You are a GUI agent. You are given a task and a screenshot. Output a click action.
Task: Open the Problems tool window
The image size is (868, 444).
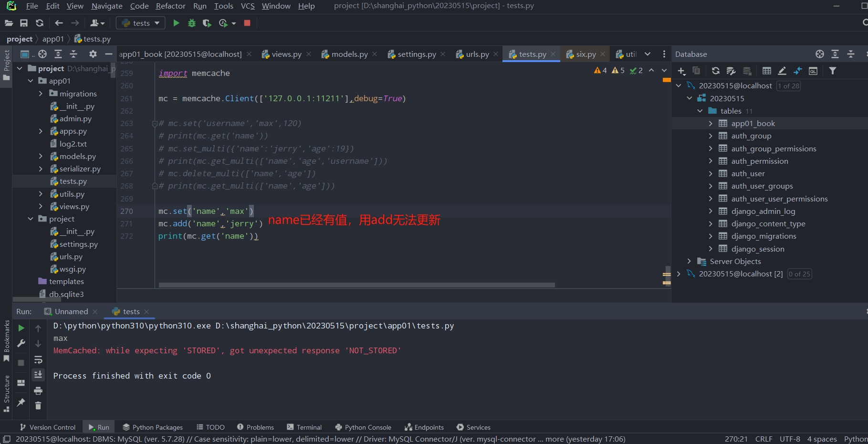[x=255, y=427]
